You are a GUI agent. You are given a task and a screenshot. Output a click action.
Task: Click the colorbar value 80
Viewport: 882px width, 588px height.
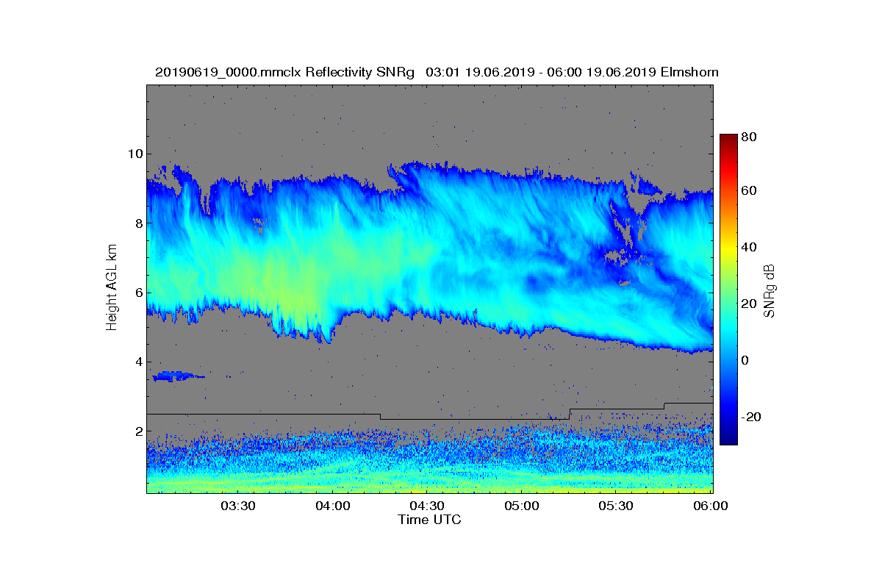pos(750,137)
